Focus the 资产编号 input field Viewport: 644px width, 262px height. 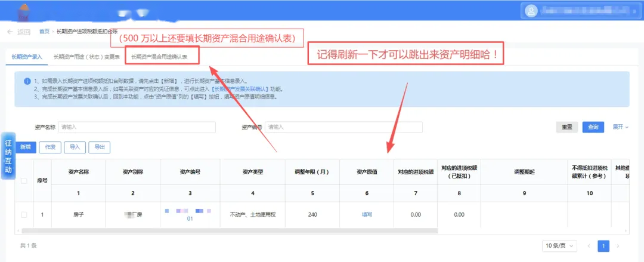point(344,128)
